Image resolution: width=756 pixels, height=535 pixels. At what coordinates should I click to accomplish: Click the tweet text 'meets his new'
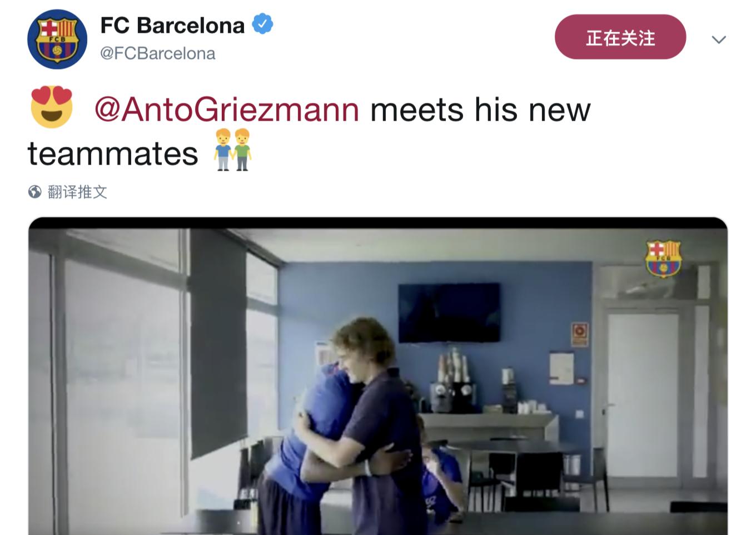(x=480, y=109)
